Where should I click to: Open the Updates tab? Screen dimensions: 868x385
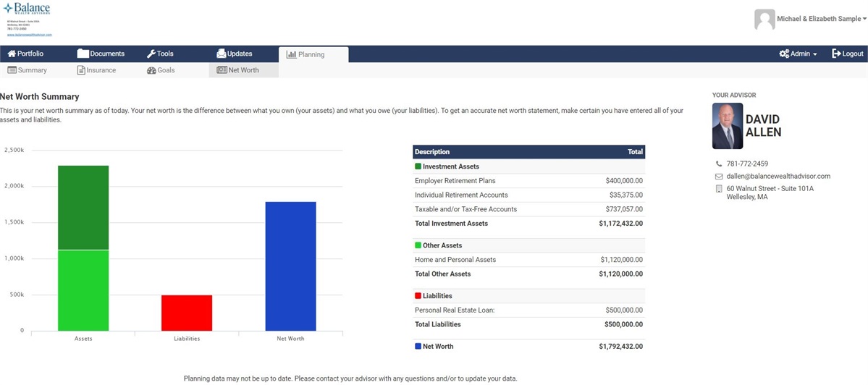coord(234,54)
